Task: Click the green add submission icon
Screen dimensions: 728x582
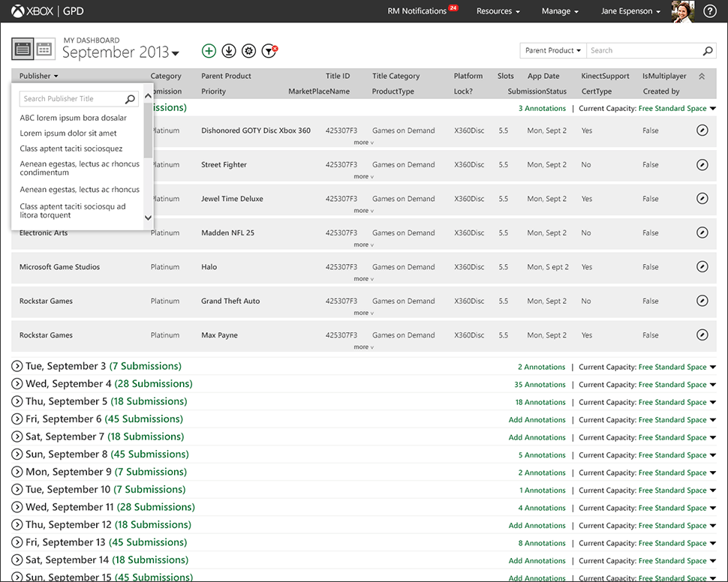Action: coord(209,50)
